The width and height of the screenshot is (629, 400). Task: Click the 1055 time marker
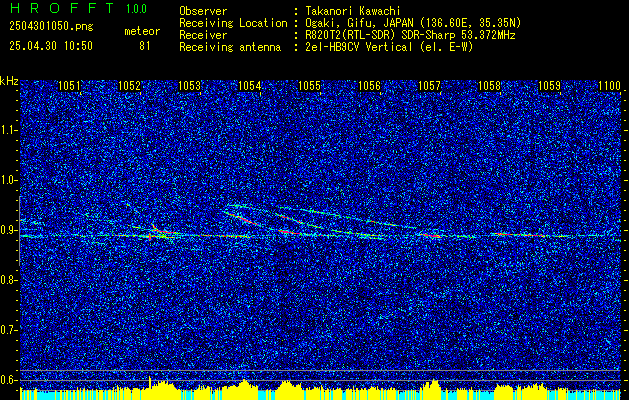310,86
